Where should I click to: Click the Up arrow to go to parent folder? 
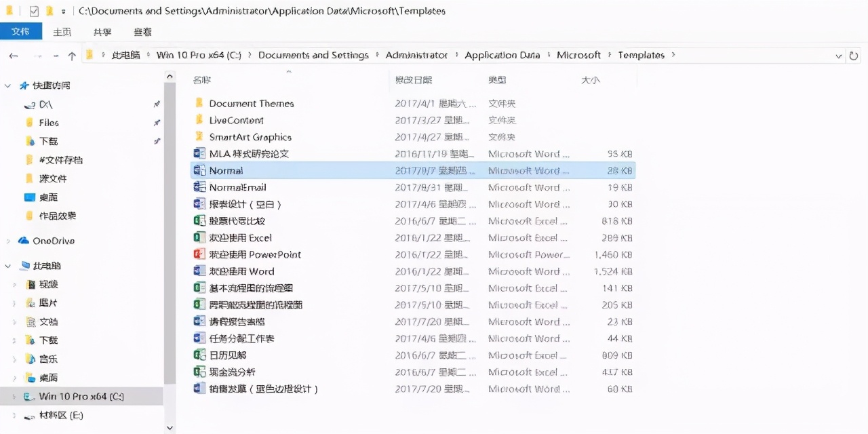[x=71, y=56]
